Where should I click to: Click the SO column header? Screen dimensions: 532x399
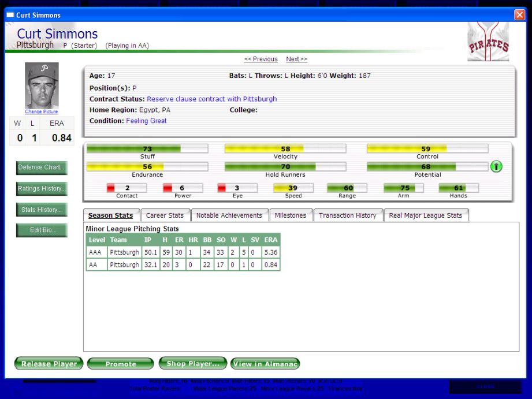(x=221, y=240)
